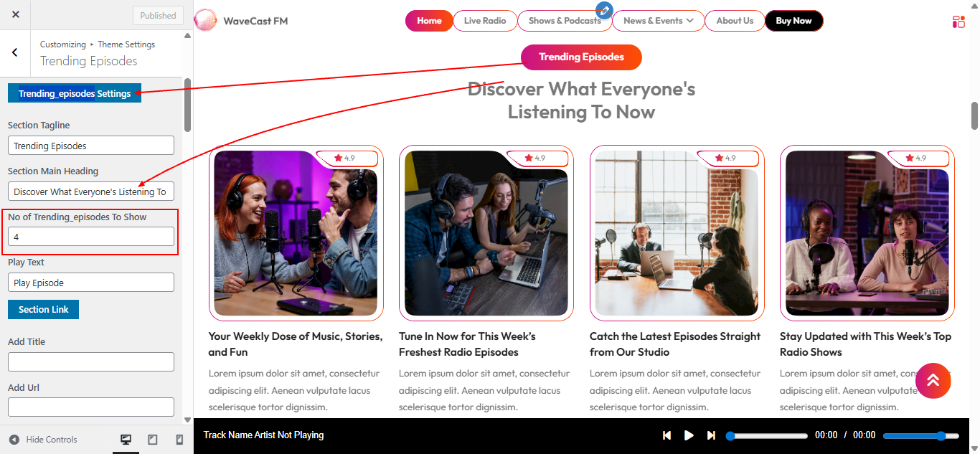This screenshot has height=454, width=980.
Task: Click the scroll-to-top double chevron button
Action: coord(933,380)
